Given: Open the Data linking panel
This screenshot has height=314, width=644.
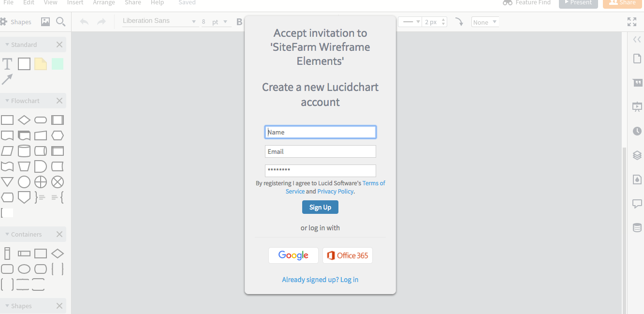Looking at the screenshot, I should [637, 227].
